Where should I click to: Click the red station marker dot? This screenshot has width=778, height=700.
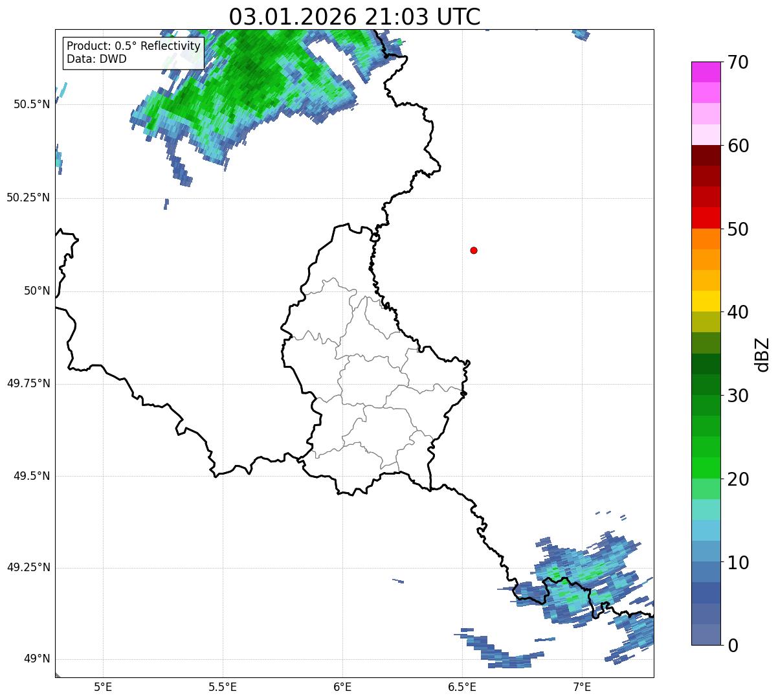(x=474, y=250)
